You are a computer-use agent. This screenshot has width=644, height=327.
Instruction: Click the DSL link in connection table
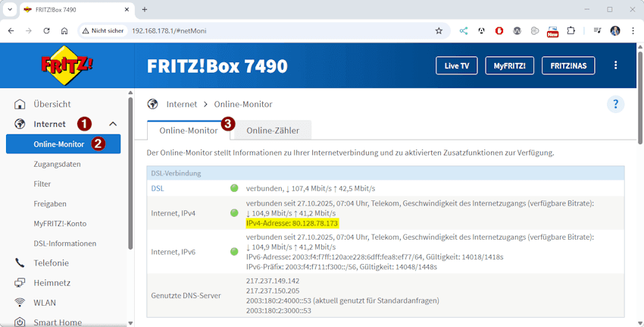157,188
